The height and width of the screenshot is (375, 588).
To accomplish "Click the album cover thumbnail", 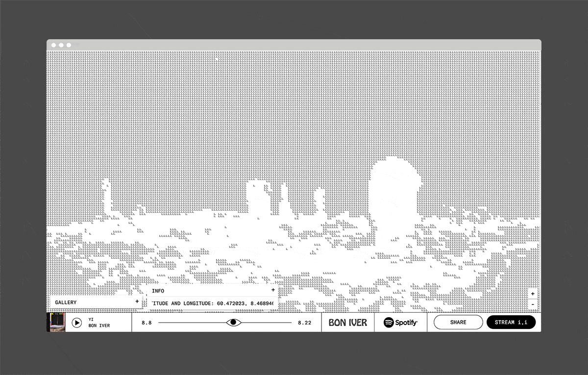I will pos(56,323).
